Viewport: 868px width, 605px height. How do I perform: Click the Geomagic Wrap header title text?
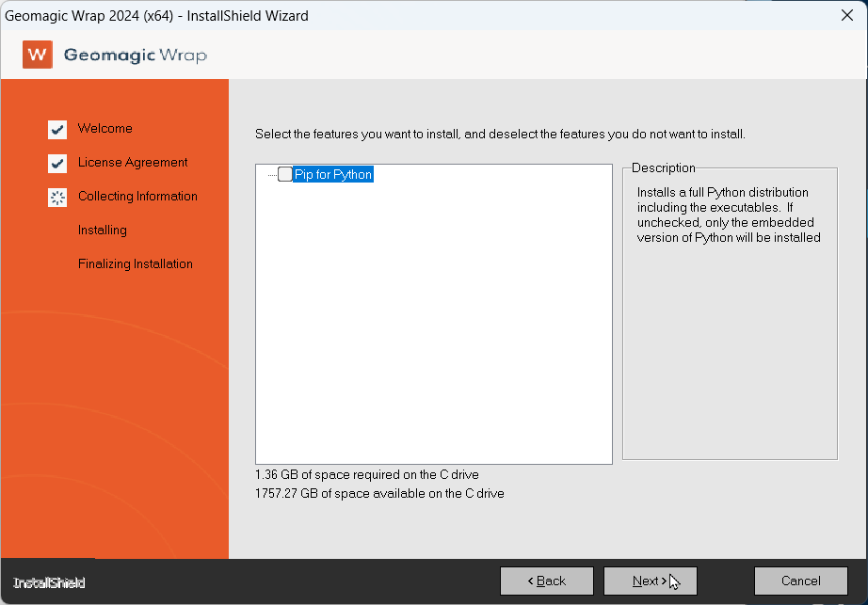[x=136, y=56]
